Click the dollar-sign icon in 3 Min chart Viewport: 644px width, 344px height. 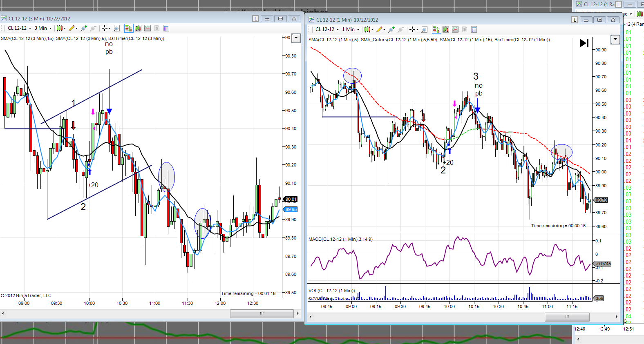click(x=157, y=28)
